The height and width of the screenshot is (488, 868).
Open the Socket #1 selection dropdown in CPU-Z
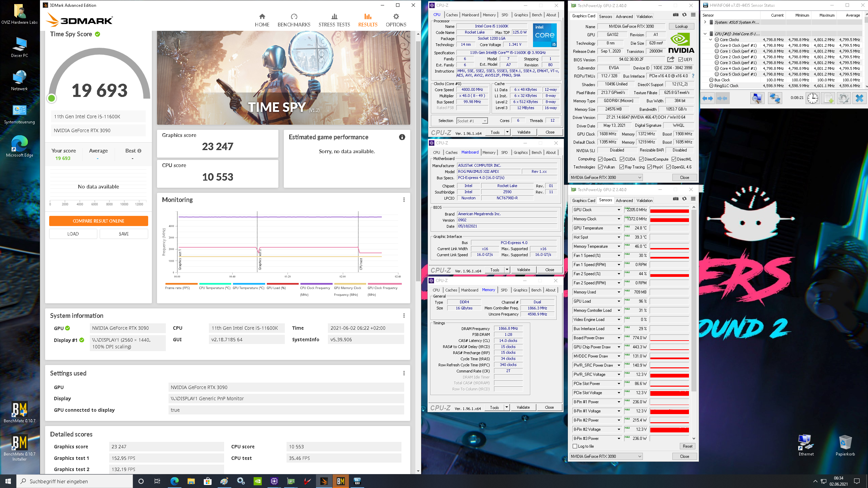point(485,121)
